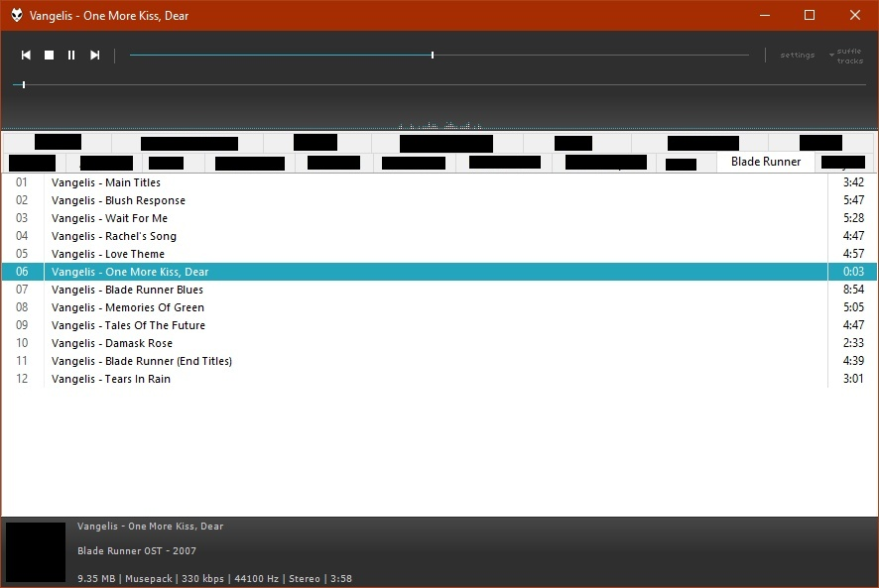Skip to the previous track
Image resolution: width=879 pixels, height=588 pixels.
[x=25, y=55]
